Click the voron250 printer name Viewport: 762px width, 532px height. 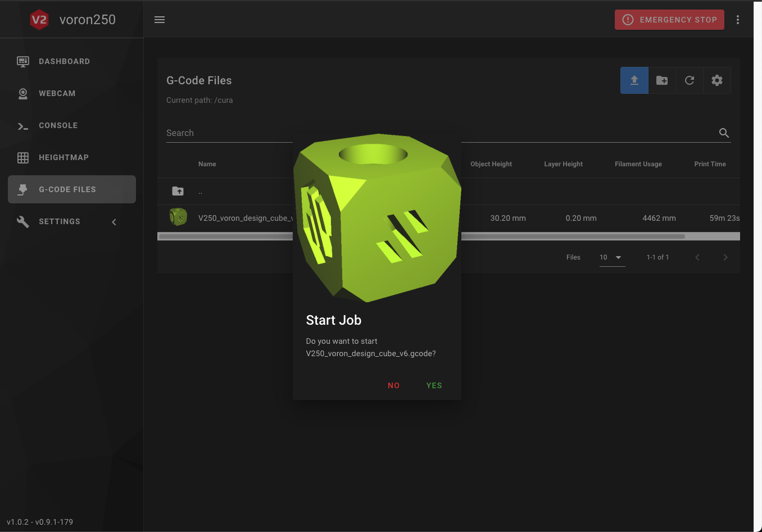click(x=88, y=20)
